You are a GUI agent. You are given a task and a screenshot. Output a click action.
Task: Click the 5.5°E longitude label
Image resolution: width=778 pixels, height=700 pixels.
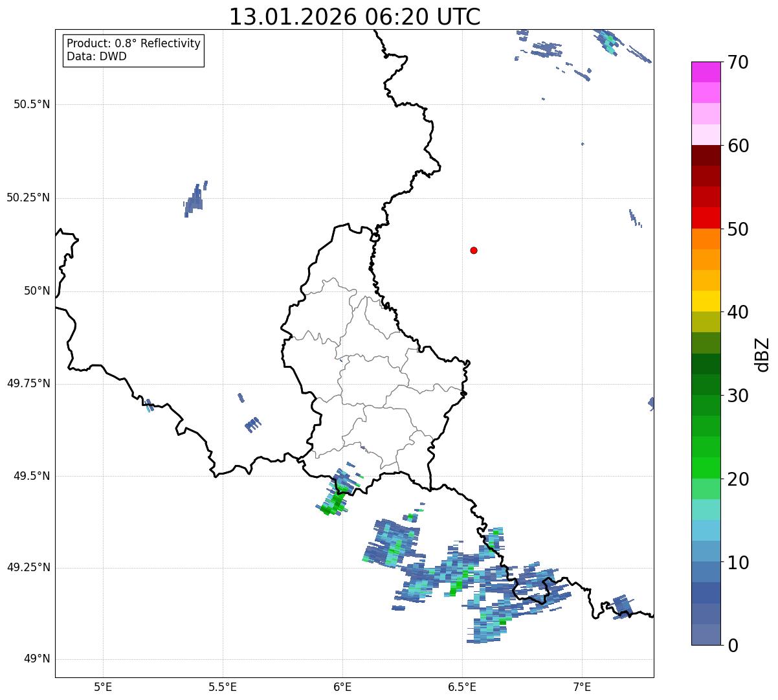pyautogui.click(x=223, y=686)
